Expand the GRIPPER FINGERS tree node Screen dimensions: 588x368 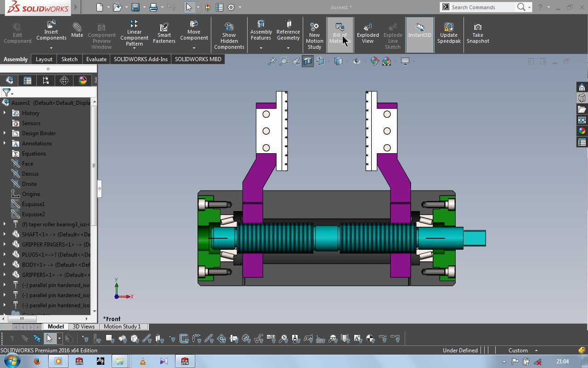5,244
